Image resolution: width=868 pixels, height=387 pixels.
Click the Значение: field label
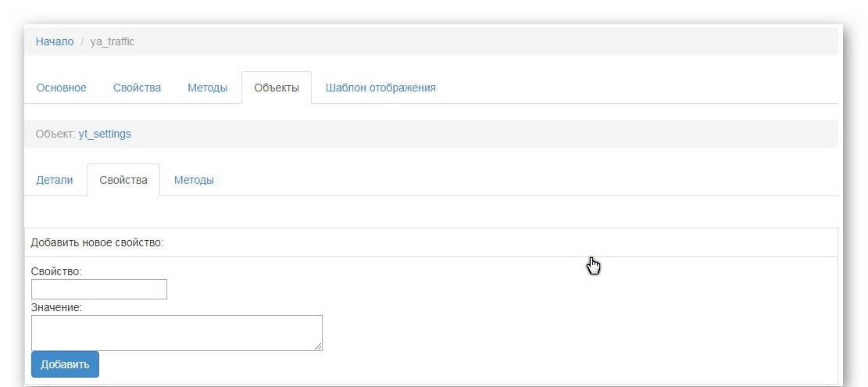point(57,307)
